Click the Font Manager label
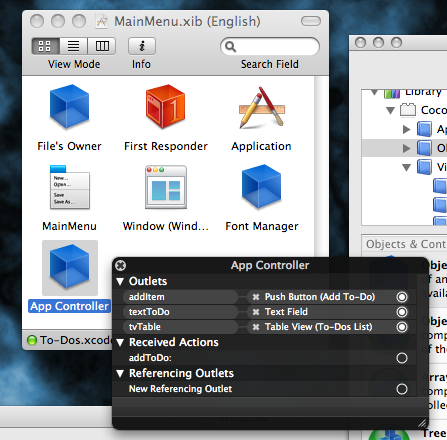447x440 pixels. click(262, 226)
